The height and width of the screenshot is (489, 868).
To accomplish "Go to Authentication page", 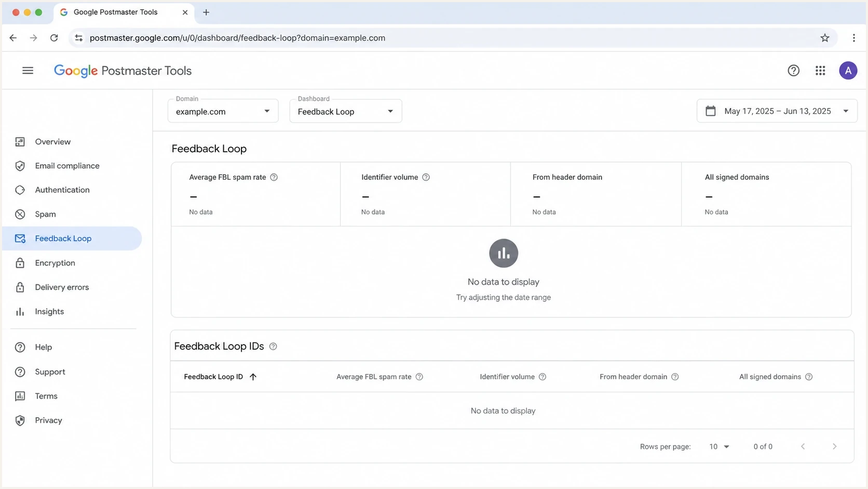I will [73, 190].
